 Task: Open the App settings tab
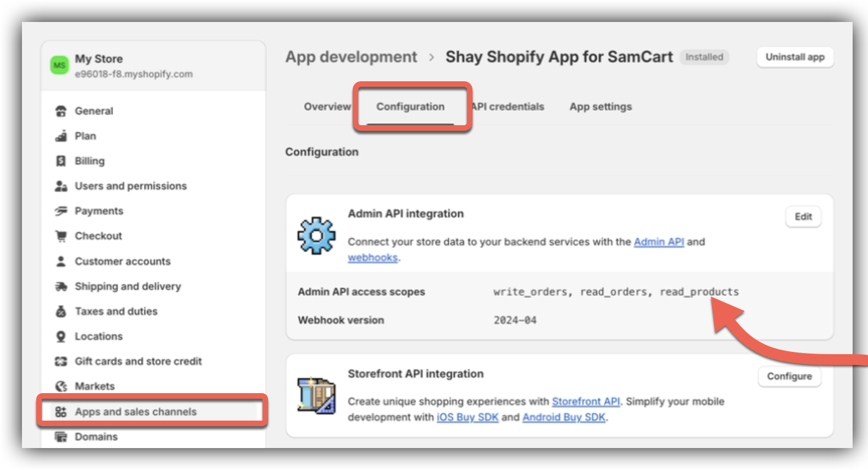tap(600, 107)
